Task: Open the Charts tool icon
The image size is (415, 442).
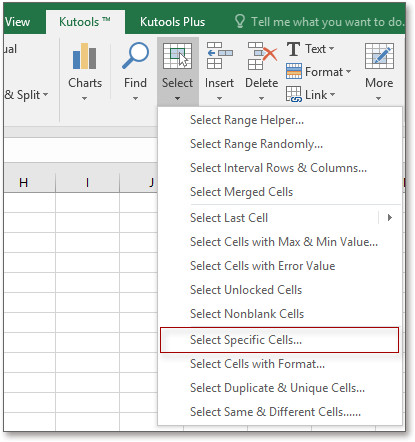Action: [85, 56]
